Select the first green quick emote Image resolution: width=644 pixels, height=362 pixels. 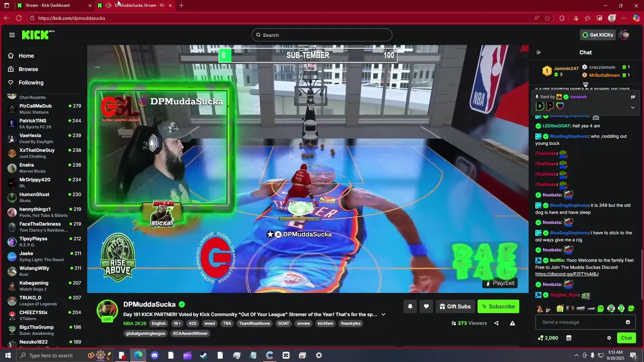[x=600, y=309]
